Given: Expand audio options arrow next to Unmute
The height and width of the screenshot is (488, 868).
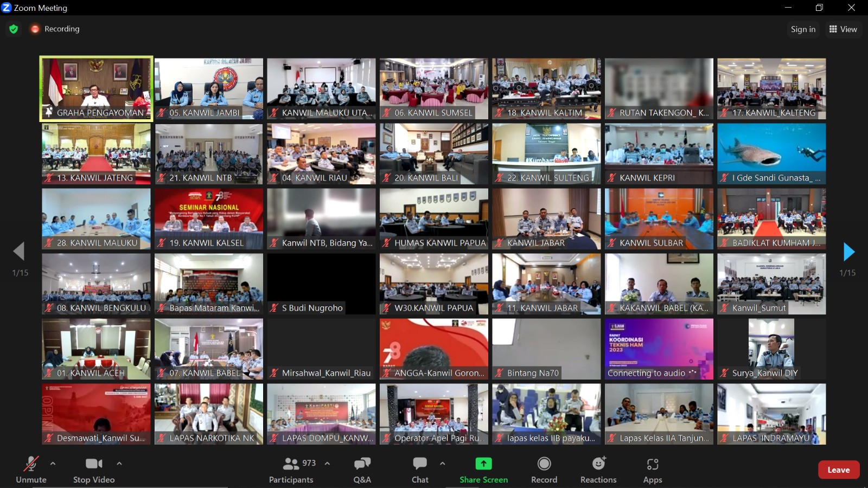Looking at the screenshot, I should pos(53,464).
